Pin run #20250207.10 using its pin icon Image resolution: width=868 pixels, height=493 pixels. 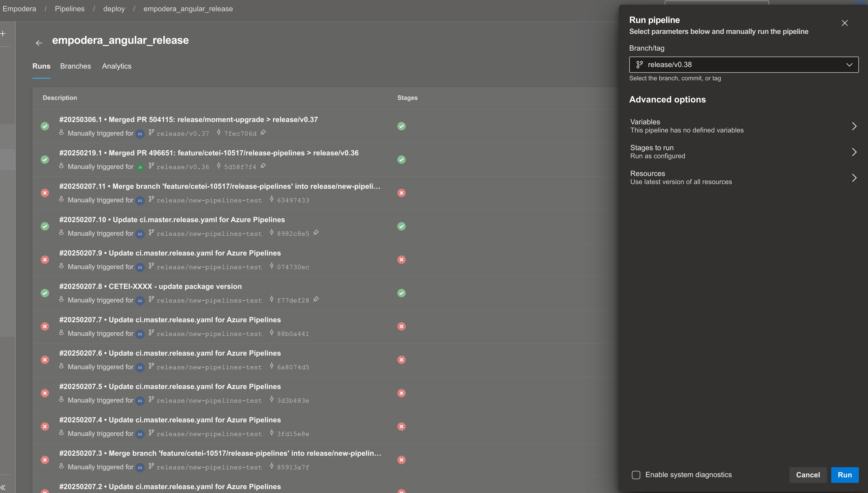click(x=316, y=233)
